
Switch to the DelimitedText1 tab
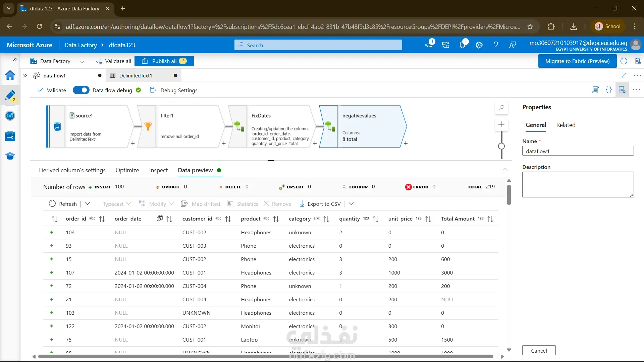click(x=136, y=75)
